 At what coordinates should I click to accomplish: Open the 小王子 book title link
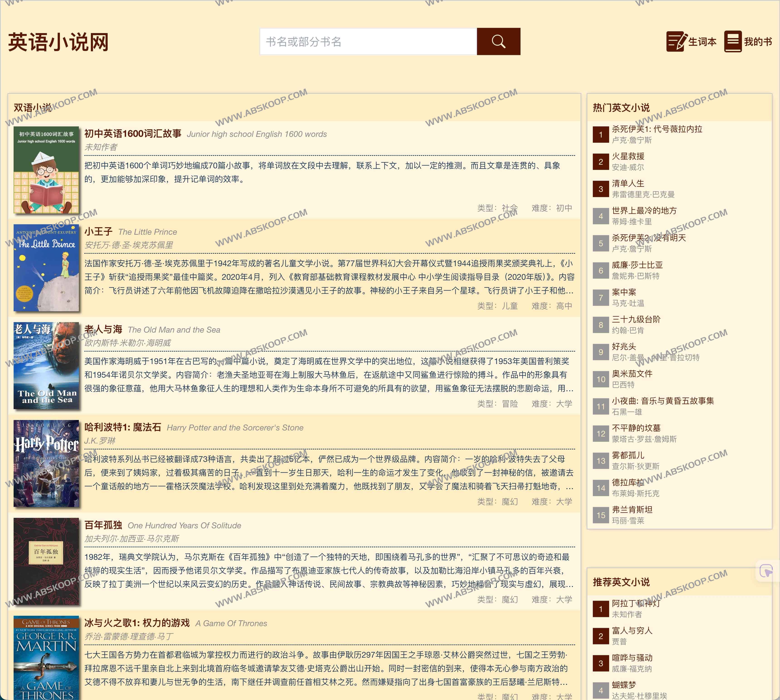coord(99,232)
